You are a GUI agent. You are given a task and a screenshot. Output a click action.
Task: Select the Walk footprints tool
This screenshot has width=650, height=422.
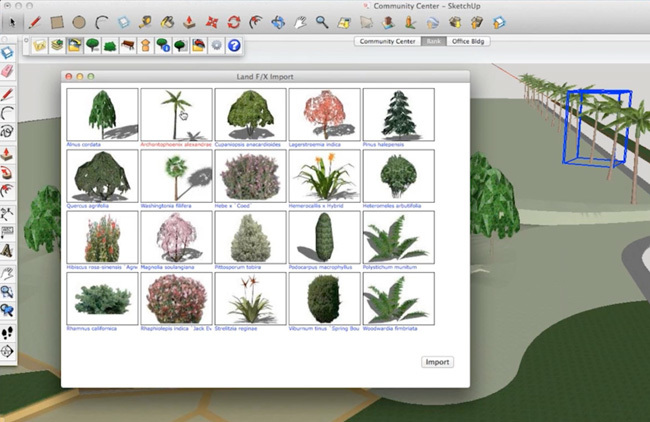coord(7,333)
